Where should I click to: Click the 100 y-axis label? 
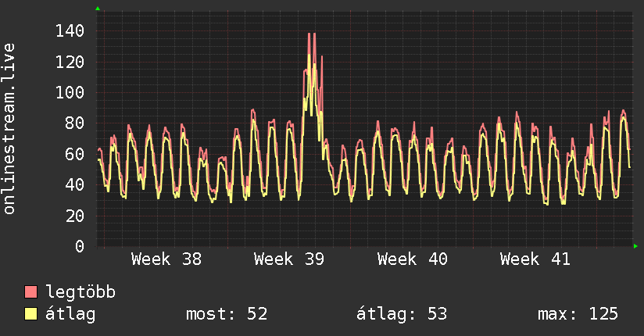[x=70, y=92]
